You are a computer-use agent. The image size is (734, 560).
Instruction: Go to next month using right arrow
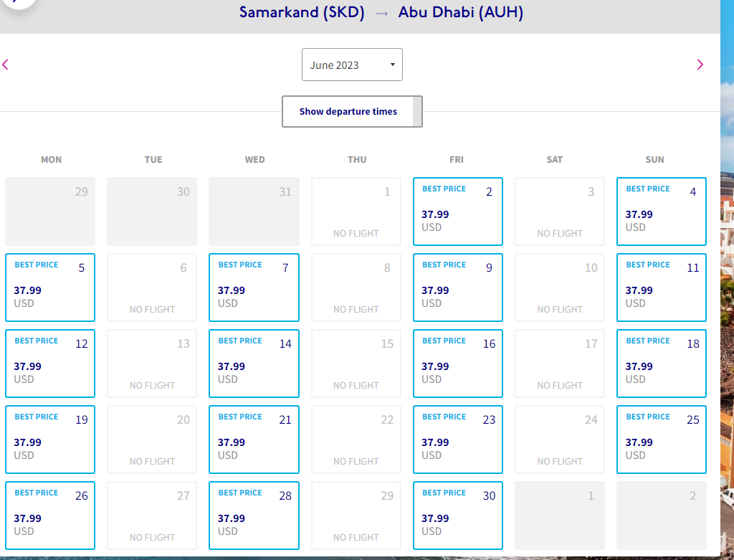(x=700, y=65)
